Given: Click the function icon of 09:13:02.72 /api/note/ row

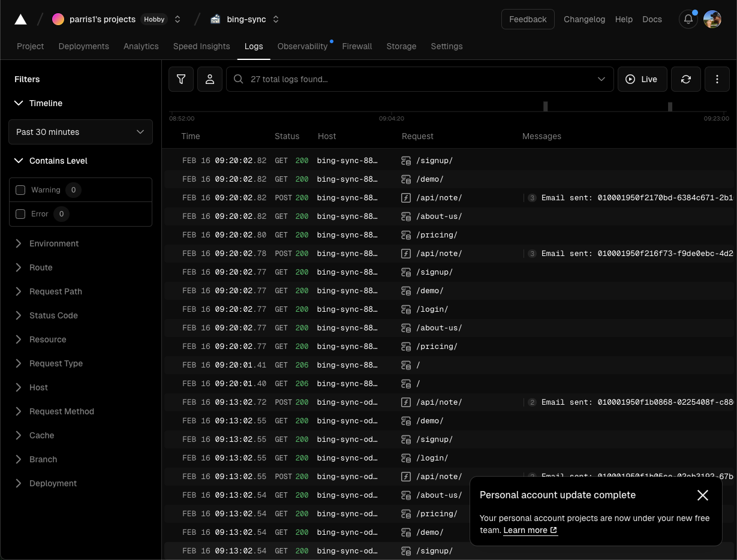Looking at the screenshot, I should (406, 402).
